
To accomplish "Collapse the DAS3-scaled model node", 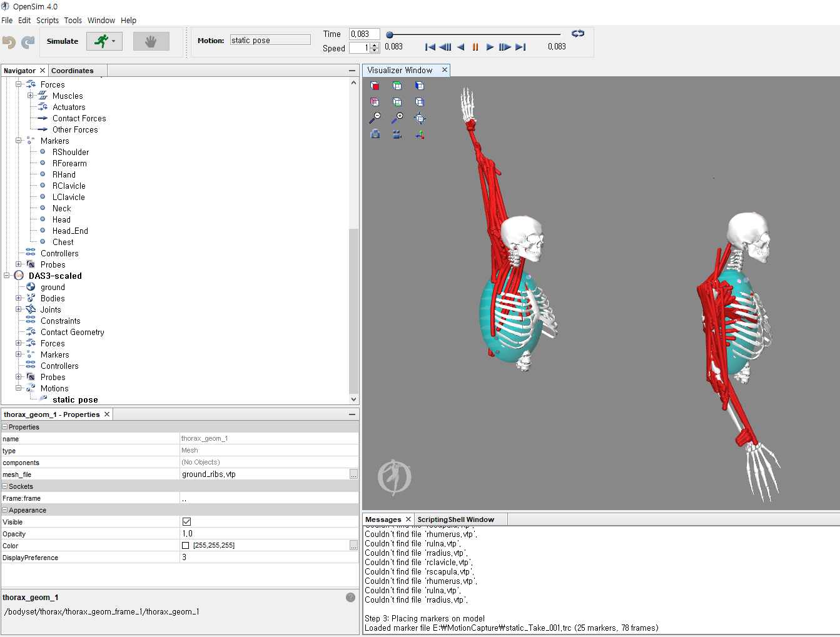I will [x=7, y=276].
